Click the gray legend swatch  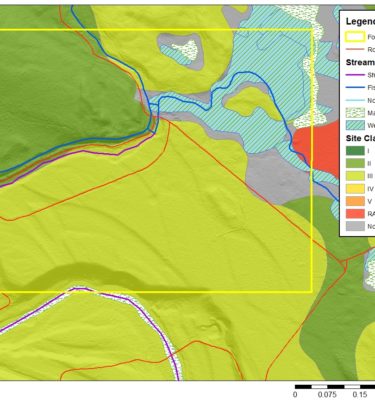click(x=355, y=226)
